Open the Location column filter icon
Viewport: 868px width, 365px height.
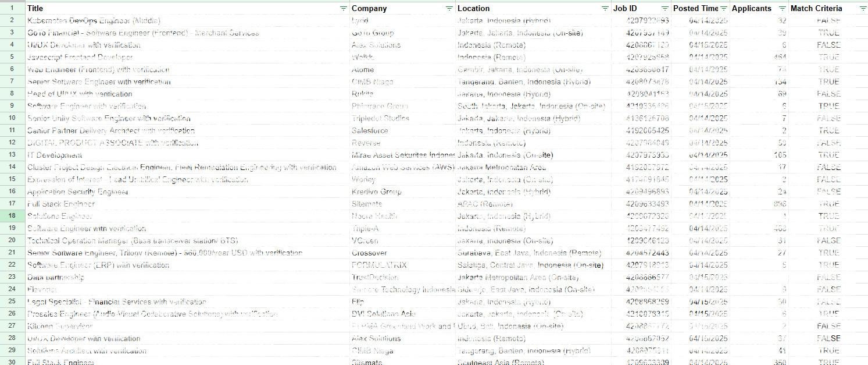(x=605, y=9)
